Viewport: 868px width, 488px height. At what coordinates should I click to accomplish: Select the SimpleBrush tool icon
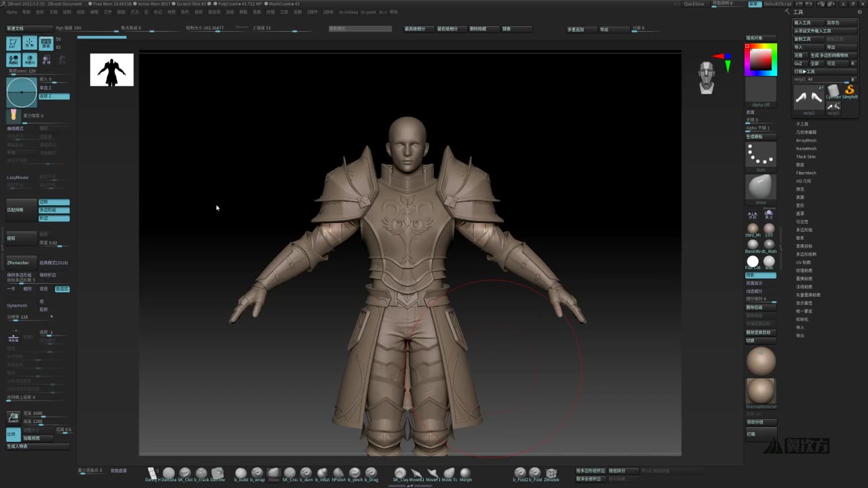coord(850,91)
